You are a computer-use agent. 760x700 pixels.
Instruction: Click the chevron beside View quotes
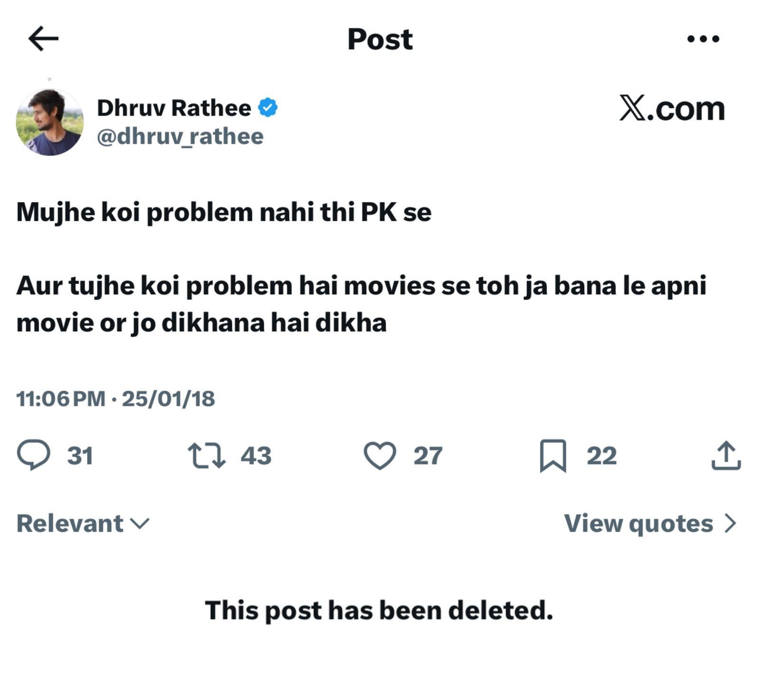[730, 523]
